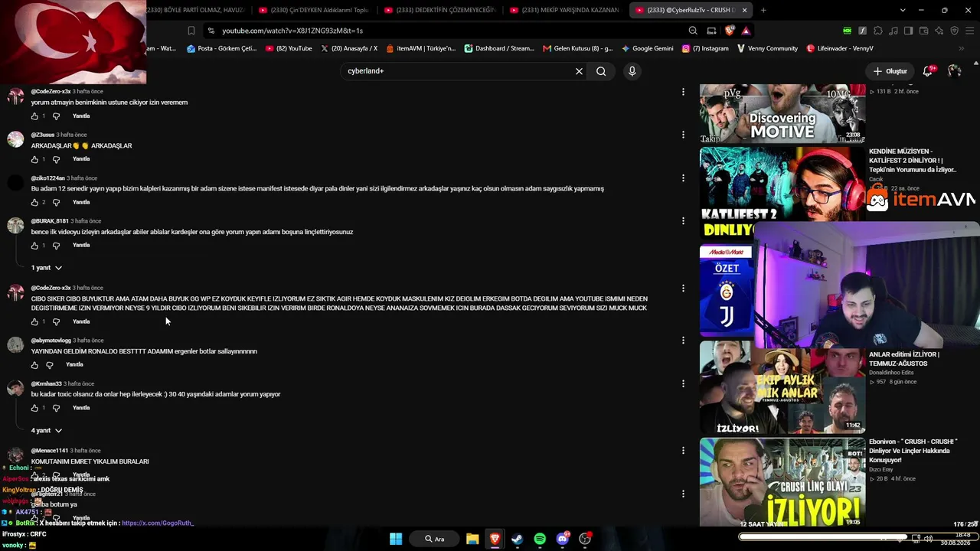Open options menu for @BURAK_8181 comment
The height and width of the screenshot is (551, 980).
683,221
